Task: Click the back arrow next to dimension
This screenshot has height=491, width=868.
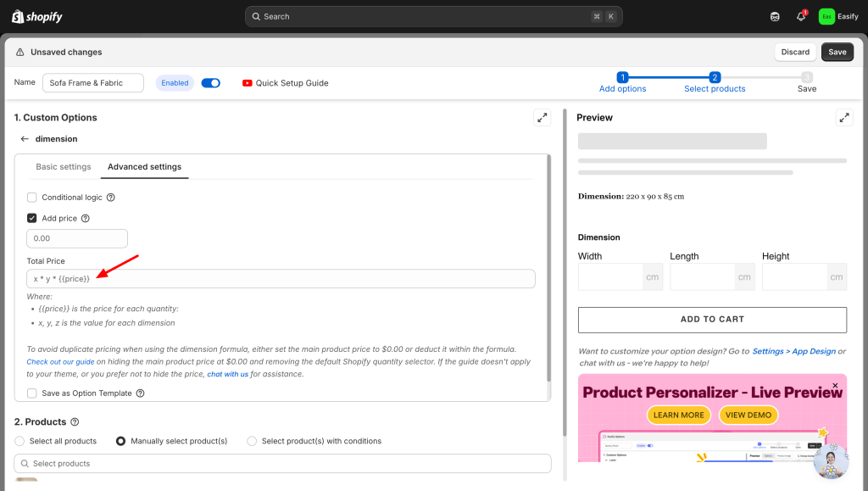Action: (25, 139)
